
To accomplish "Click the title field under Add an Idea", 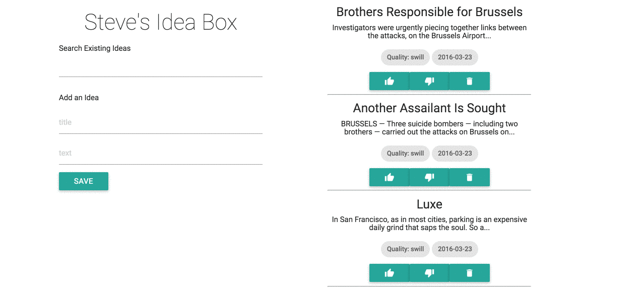I will (x=160, y=122).
